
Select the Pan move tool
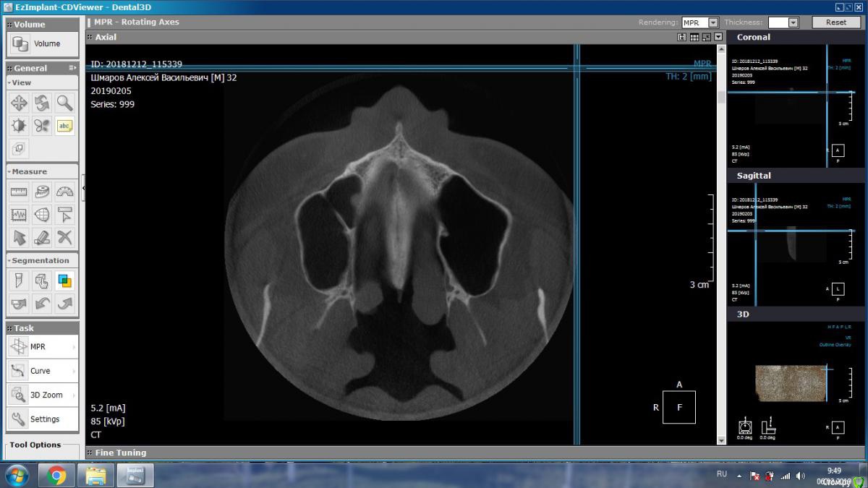19,103
